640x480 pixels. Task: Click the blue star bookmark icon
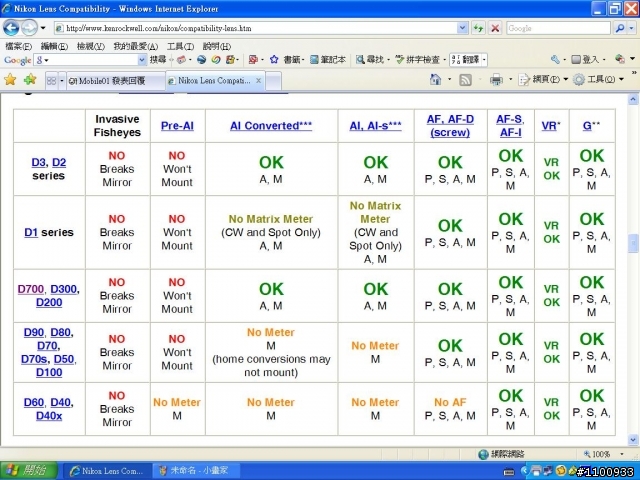click(x=274, y=60)
